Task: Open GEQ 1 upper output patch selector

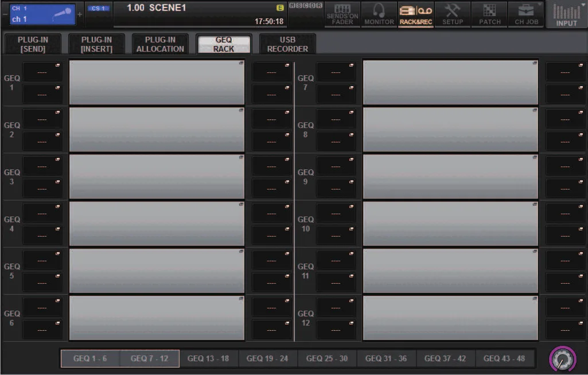Action: [271, 71]
